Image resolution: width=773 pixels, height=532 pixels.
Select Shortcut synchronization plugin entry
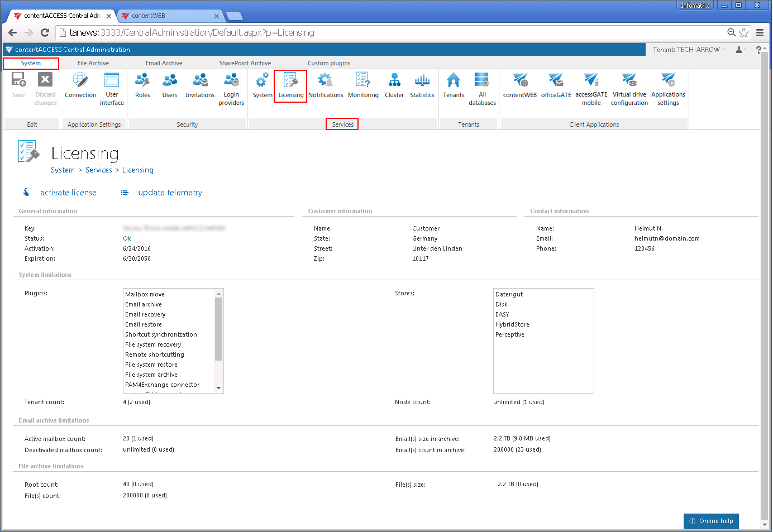[161, 334]
